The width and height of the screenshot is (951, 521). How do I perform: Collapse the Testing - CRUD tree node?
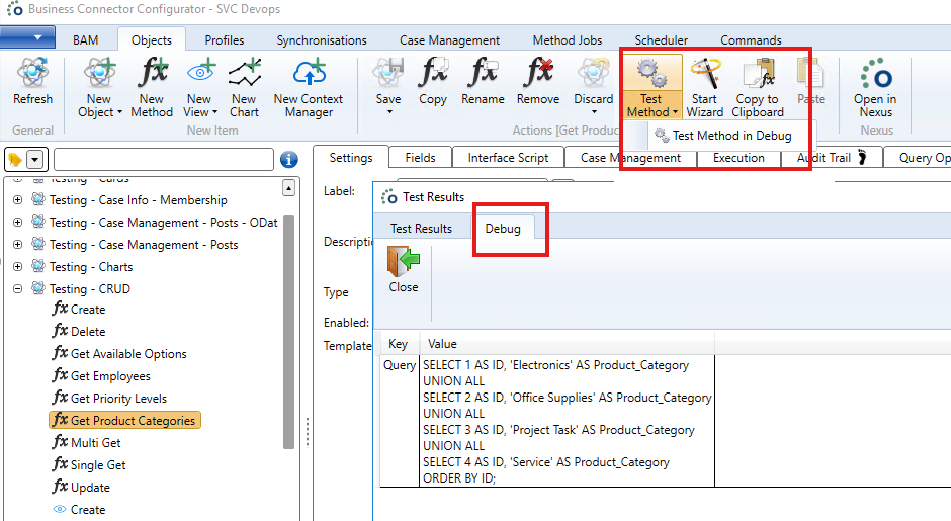18,289
